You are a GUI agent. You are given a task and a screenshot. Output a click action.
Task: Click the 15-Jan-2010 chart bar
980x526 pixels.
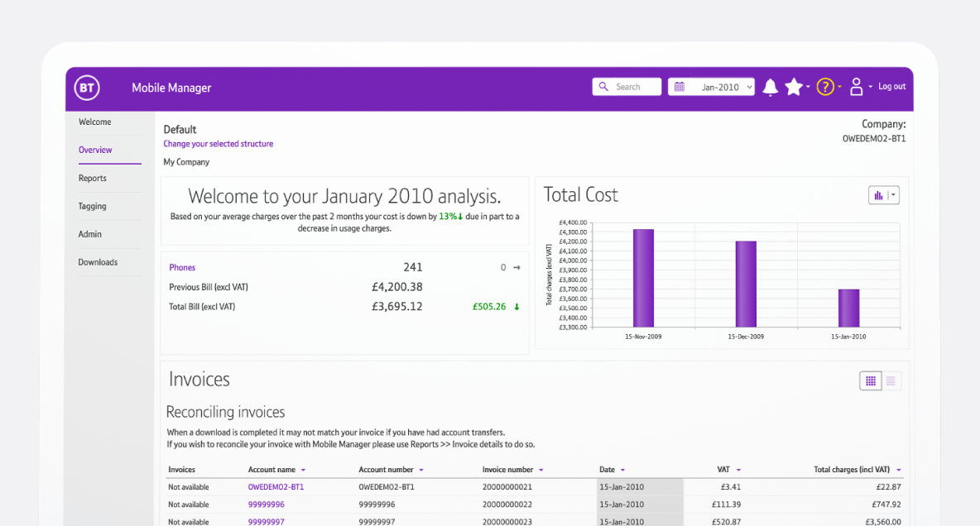pyautogui.click(x=848, y=308)
